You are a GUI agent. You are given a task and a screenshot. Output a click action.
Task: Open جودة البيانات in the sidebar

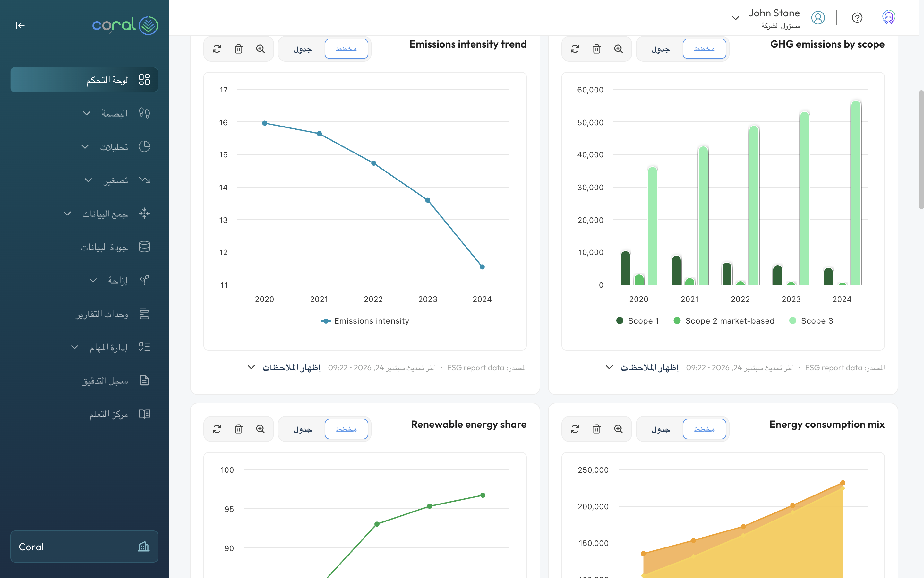pos(84,247)
